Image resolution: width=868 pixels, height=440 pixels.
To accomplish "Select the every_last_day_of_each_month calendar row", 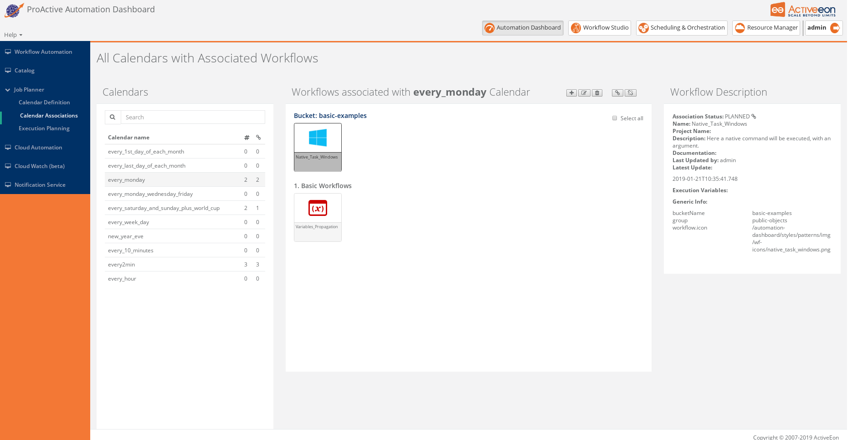I will pos(185,166).
